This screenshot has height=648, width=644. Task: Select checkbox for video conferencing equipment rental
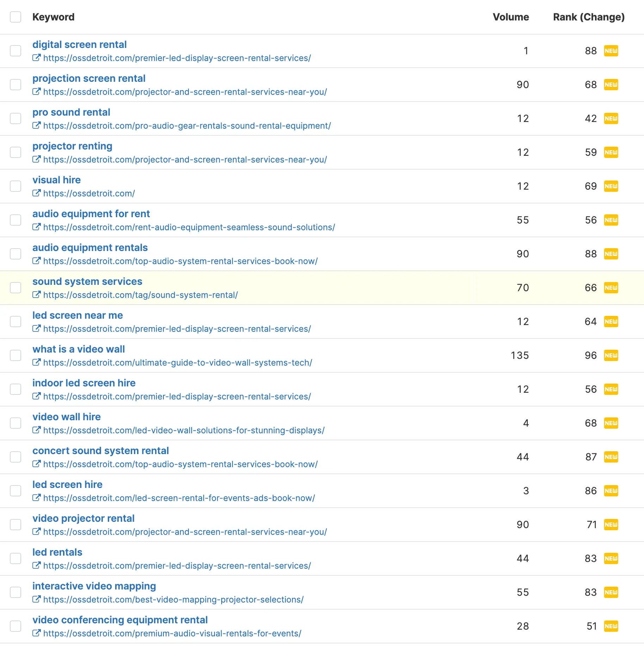(x=16, y=626)
